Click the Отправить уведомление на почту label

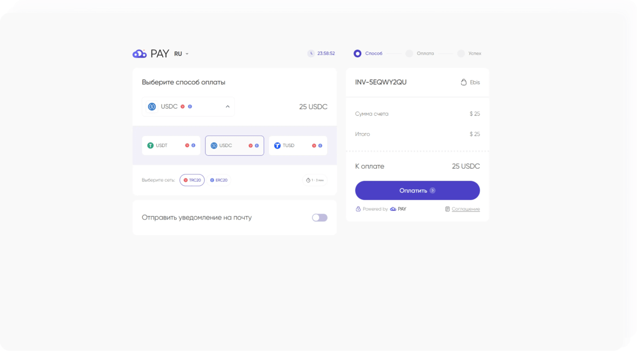(x=197, y=218)
